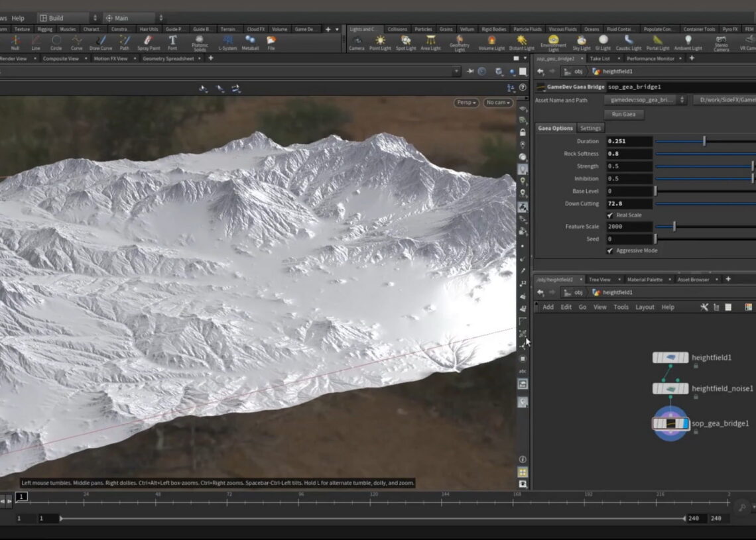Add a Sky Light from the Lights shelf

[x=581, y=43]
